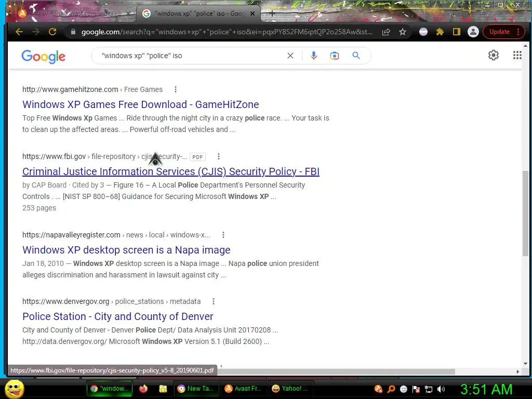Click the share page icon in address bar
The height and width of the screenshot is (399, 532).
386,32
